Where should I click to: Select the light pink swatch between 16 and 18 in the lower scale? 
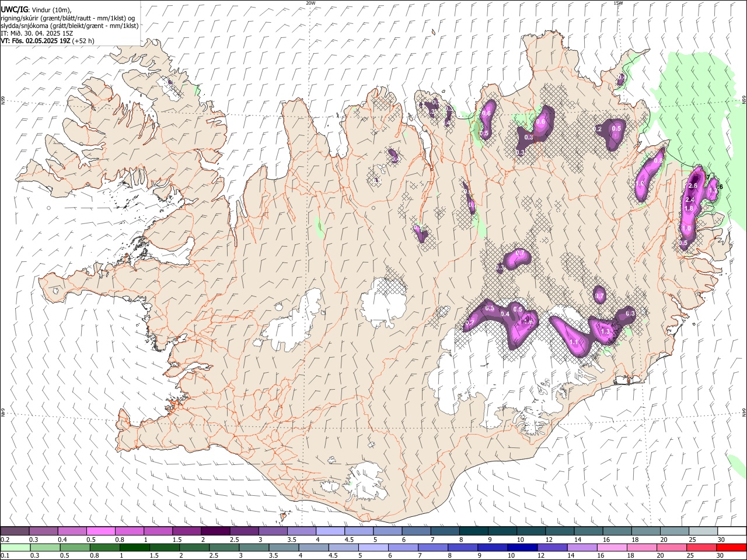[x=612, y=547]
